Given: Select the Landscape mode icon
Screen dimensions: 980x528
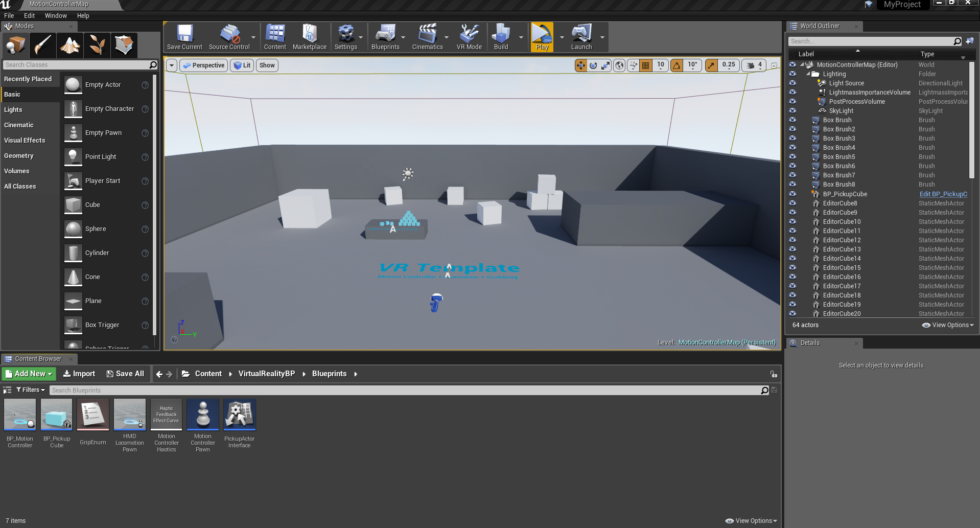Looking at the screenshot, I should tap(69, 45).
